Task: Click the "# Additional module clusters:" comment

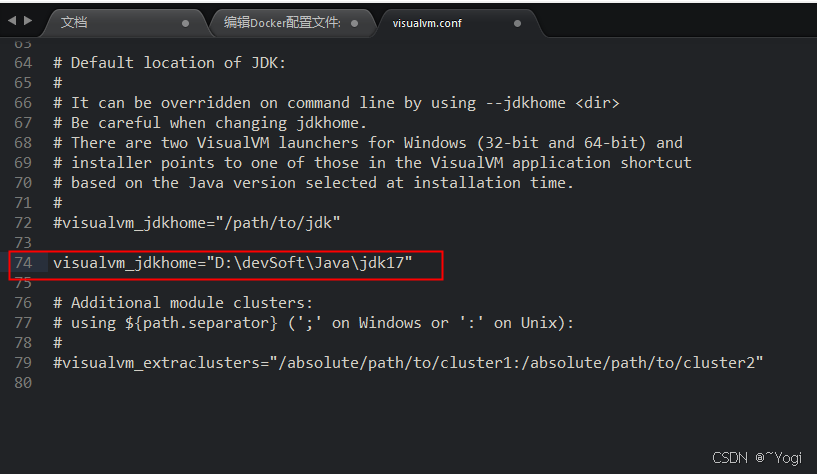Action: (183, 303)
